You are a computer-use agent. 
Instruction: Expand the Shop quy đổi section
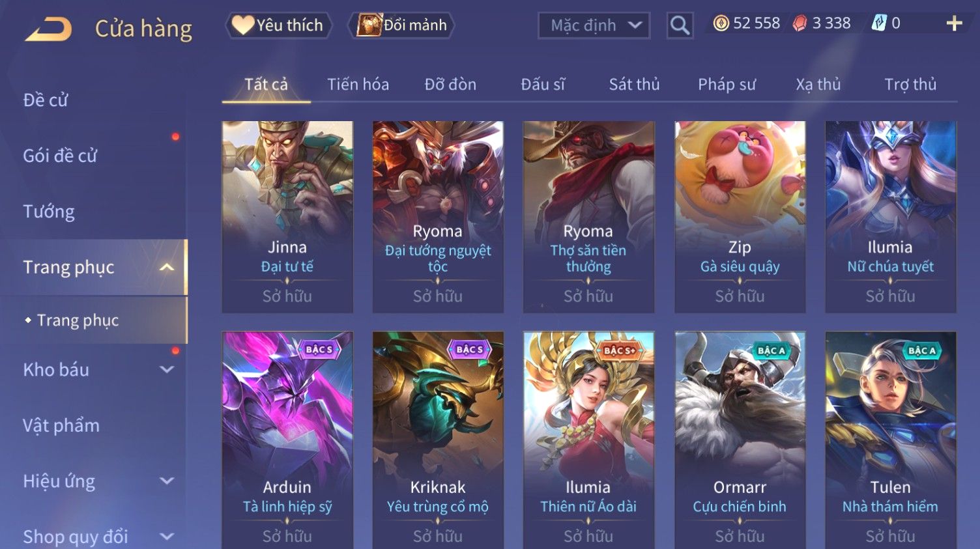(167, 537)
